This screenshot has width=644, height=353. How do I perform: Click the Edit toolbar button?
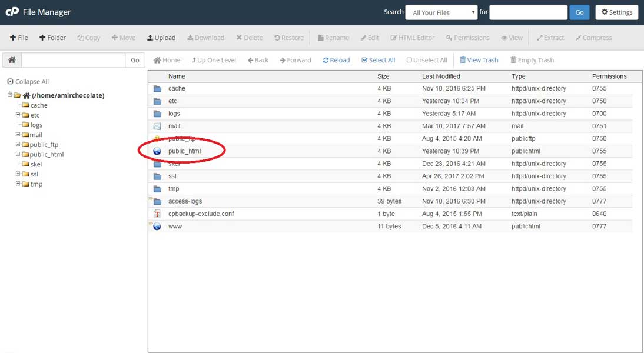(370, 38)
